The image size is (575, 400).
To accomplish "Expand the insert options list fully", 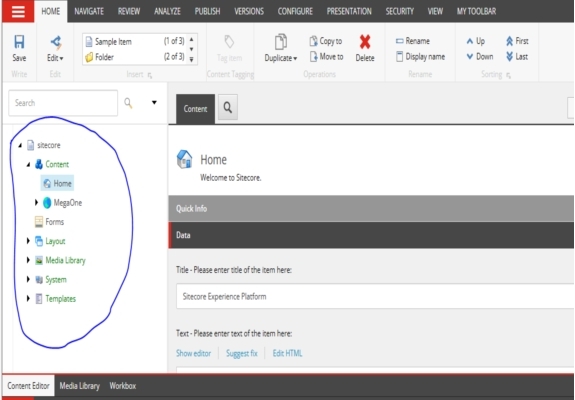I will pyautogui.click(x=191, y=59).
